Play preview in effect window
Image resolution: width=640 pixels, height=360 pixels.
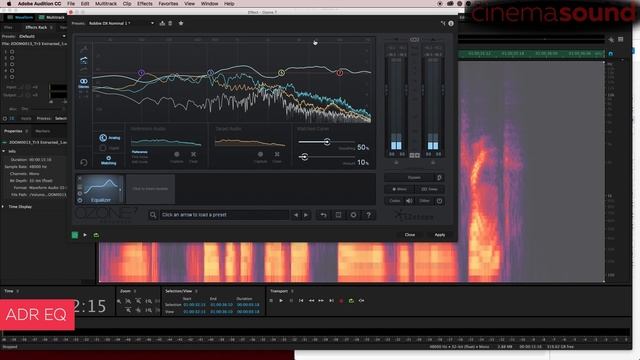click(x=85, y=235)
